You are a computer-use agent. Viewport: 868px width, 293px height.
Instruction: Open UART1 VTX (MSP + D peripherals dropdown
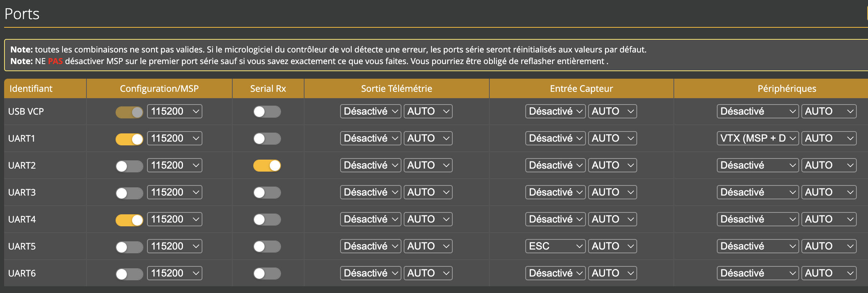click(757, 138)
